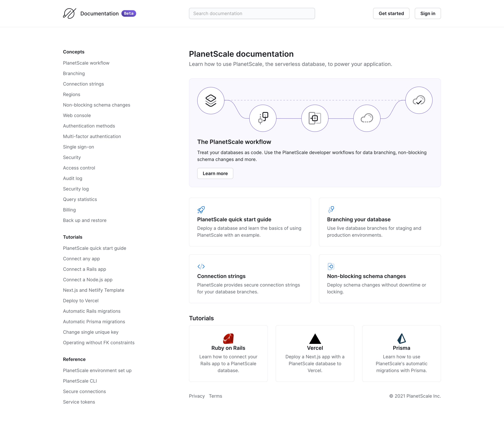504x436 pixels.
Task: Click the stacked layers workflow icon
Action: (x=211, y=101)
